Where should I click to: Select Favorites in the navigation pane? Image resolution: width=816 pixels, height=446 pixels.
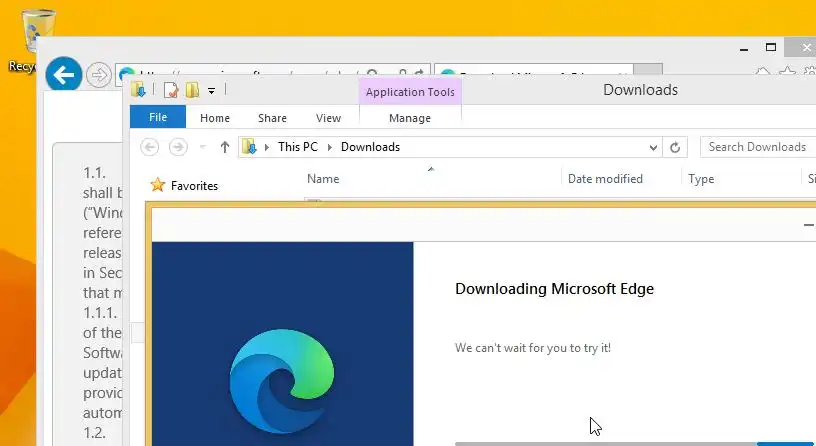point(194,186)
